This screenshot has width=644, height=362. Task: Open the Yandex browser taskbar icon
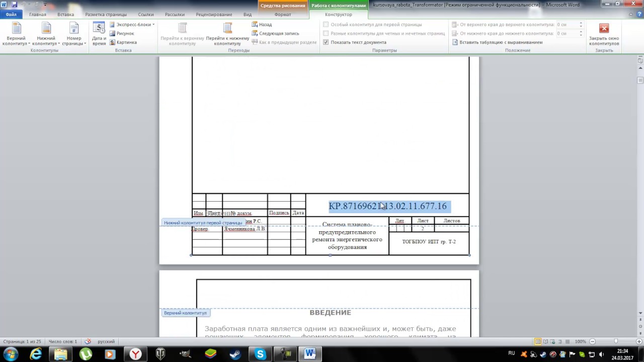pyautogui.click(x=136, y=354)
